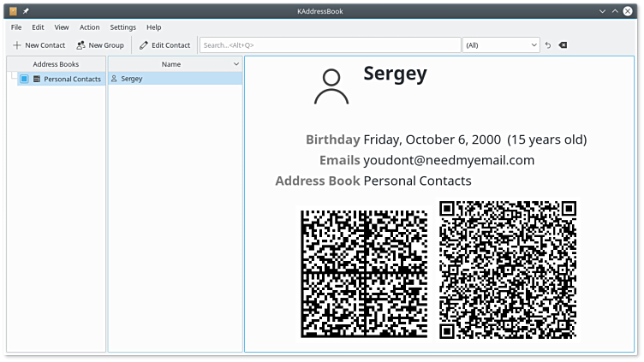Click the pin window icon in title bar
This screenshot has height=362, width=644.
26,11
